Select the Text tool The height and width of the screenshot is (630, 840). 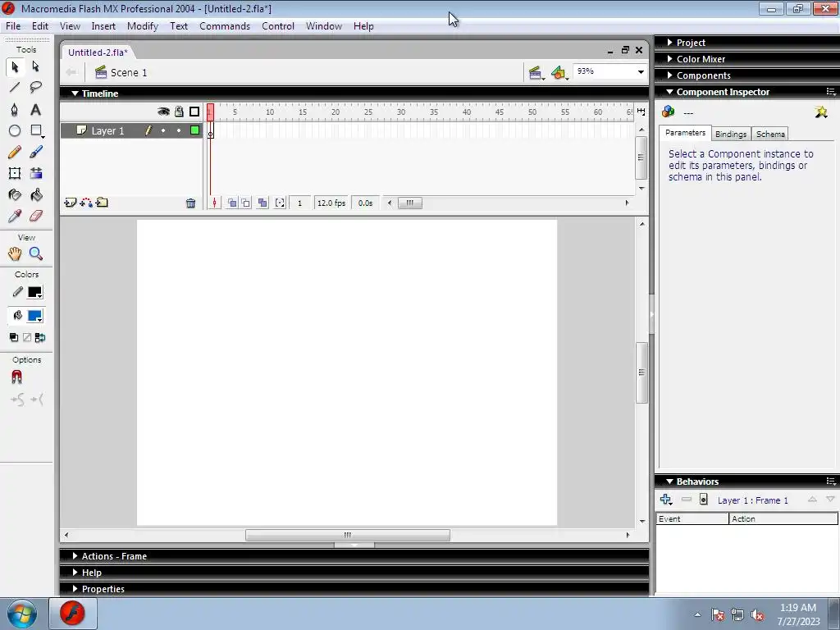36,110
